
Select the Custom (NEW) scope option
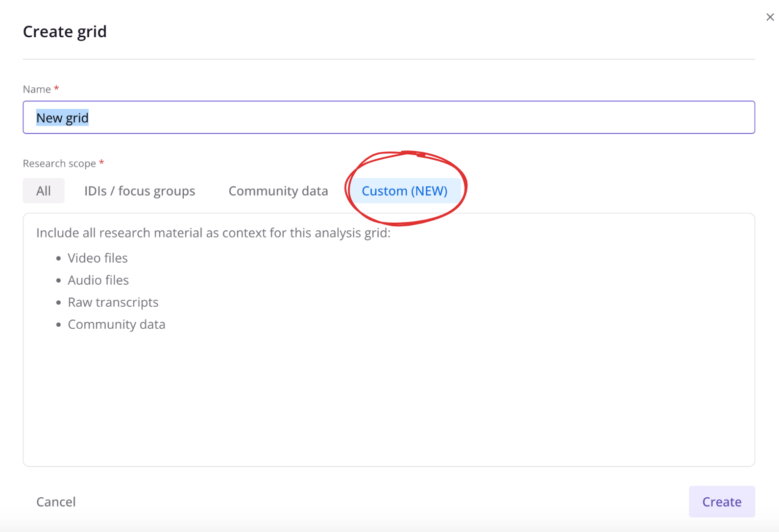404,191
